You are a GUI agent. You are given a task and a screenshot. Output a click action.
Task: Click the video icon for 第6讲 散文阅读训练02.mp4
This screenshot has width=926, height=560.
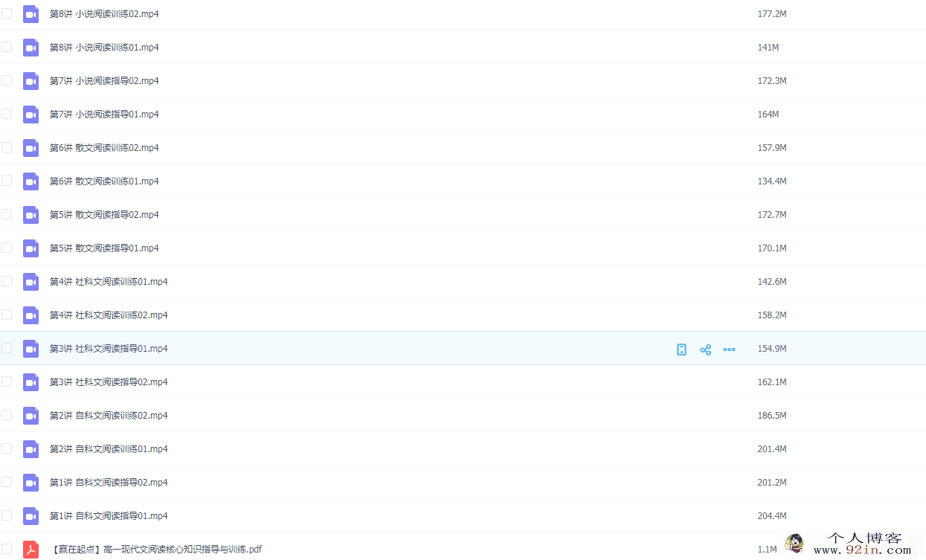point(30,148)
